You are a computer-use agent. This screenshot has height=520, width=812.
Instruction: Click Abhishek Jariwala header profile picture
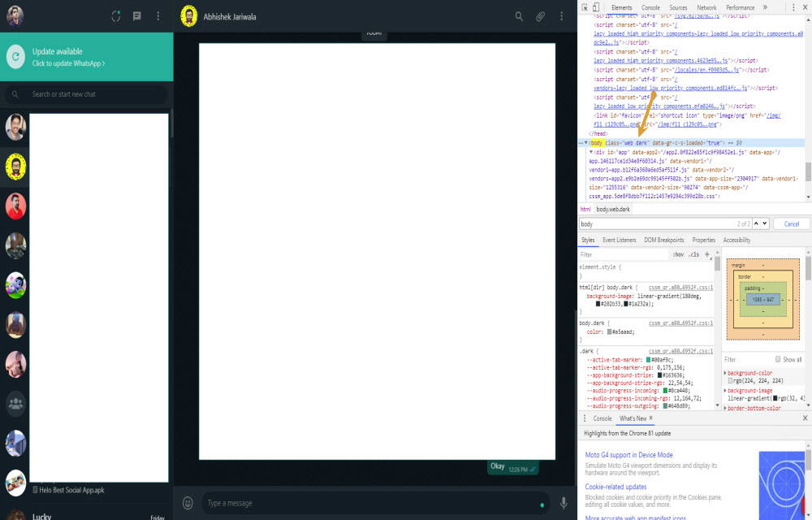(189, 16)
